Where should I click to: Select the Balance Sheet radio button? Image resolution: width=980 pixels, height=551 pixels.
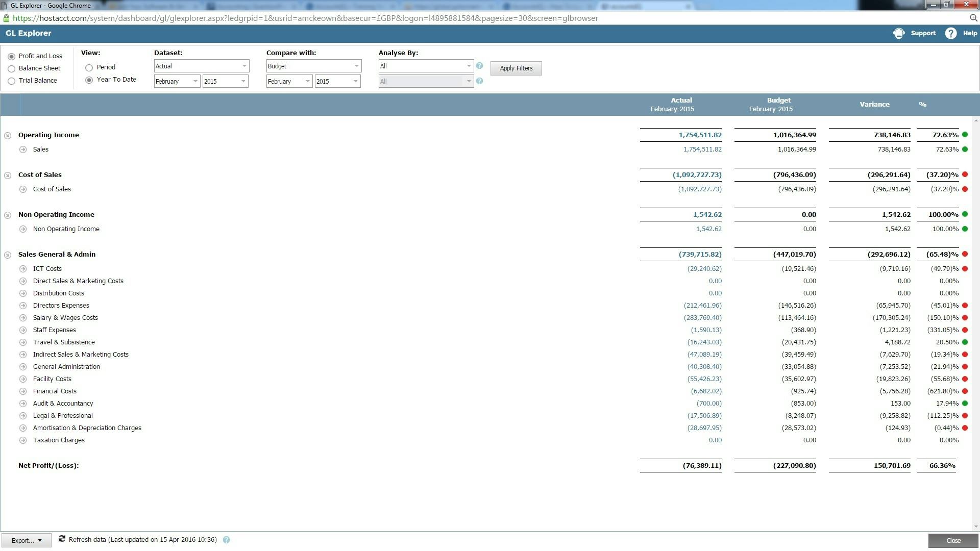coord(11,69)
